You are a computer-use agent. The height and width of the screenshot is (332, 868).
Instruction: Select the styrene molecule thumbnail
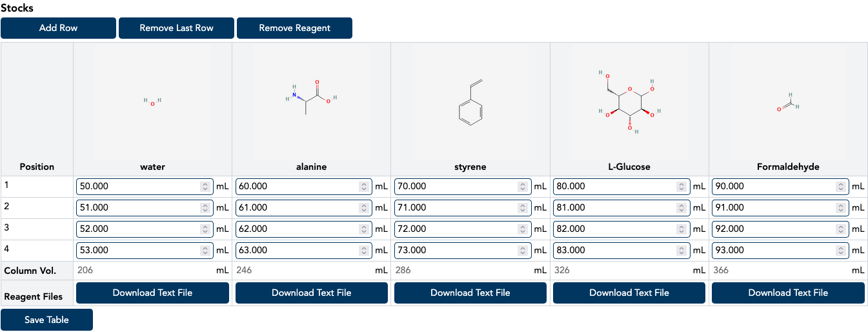pyautogui.click(x=470, y=102)
